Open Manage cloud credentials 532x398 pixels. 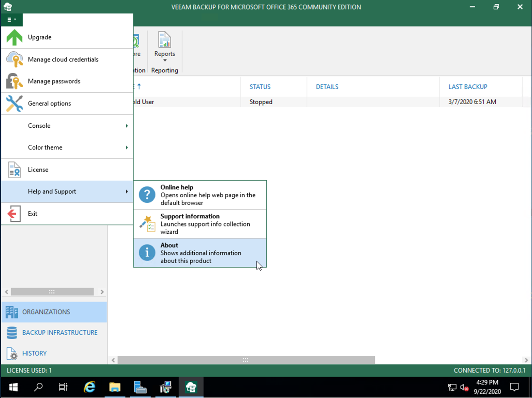67,59
